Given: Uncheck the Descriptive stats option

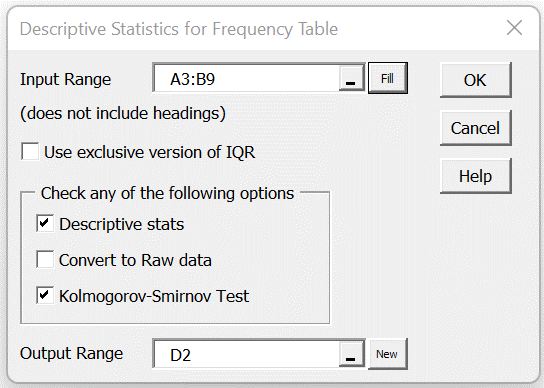Looking at the screenshot, I should click(x=45, y=223).
